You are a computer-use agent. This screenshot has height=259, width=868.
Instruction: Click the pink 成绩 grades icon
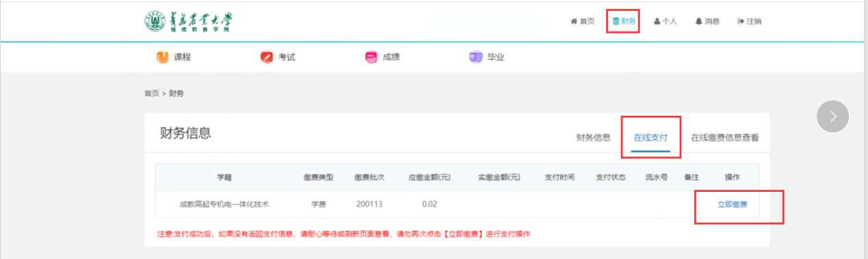371,58
